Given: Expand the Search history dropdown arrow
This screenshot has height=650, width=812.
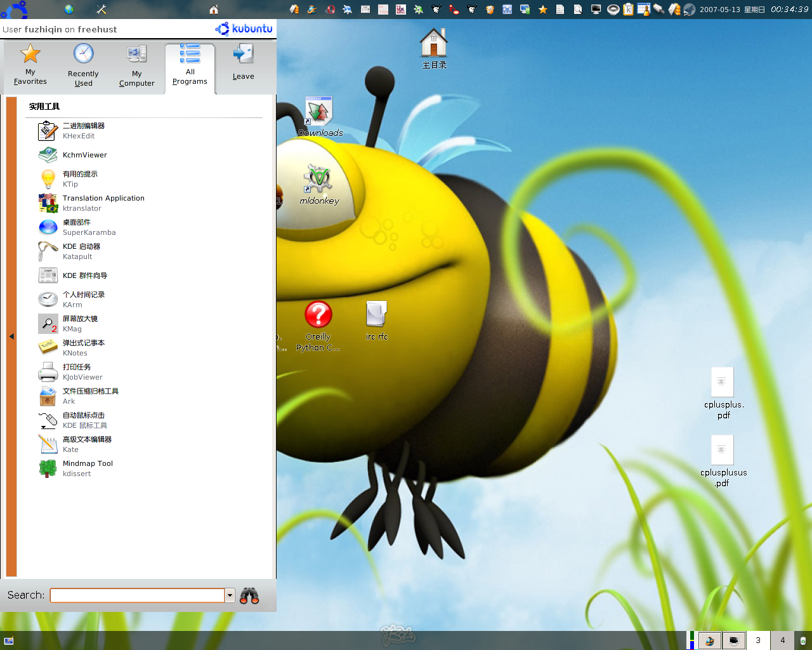Looking at the screenshot, I should point(230,595).
